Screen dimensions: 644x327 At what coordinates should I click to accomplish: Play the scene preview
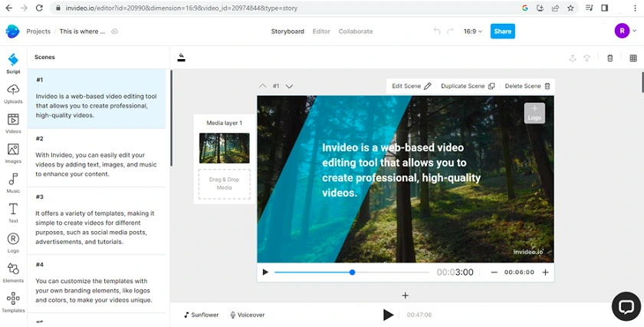coord(265,272)
